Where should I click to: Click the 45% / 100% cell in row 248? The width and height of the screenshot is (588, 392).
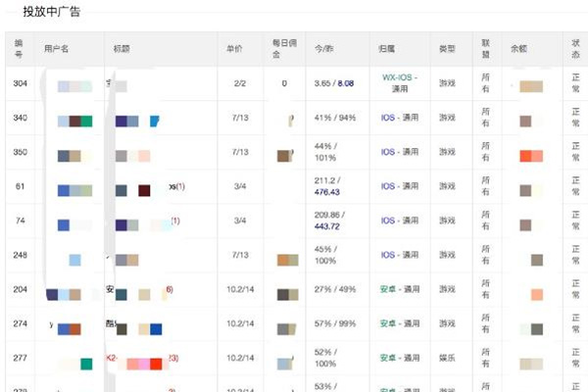(324, 256)
